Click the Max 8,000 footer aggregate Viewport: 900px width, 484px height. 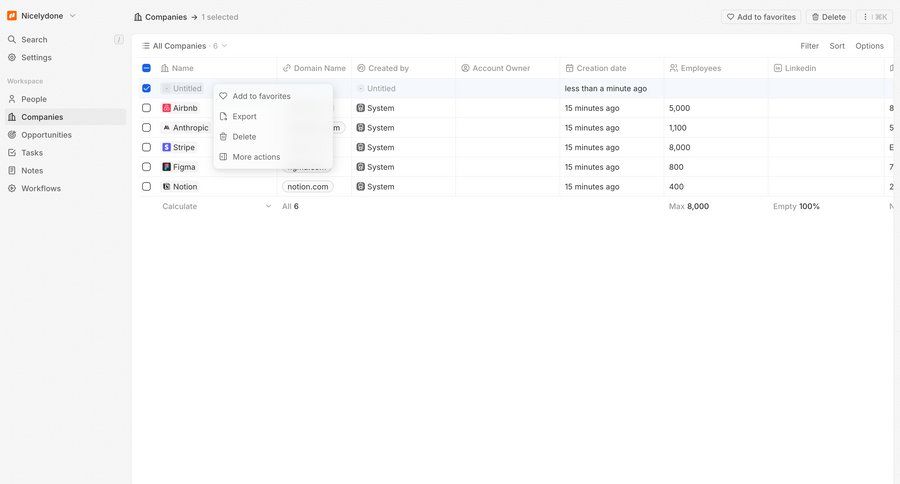tap(689, 206)
